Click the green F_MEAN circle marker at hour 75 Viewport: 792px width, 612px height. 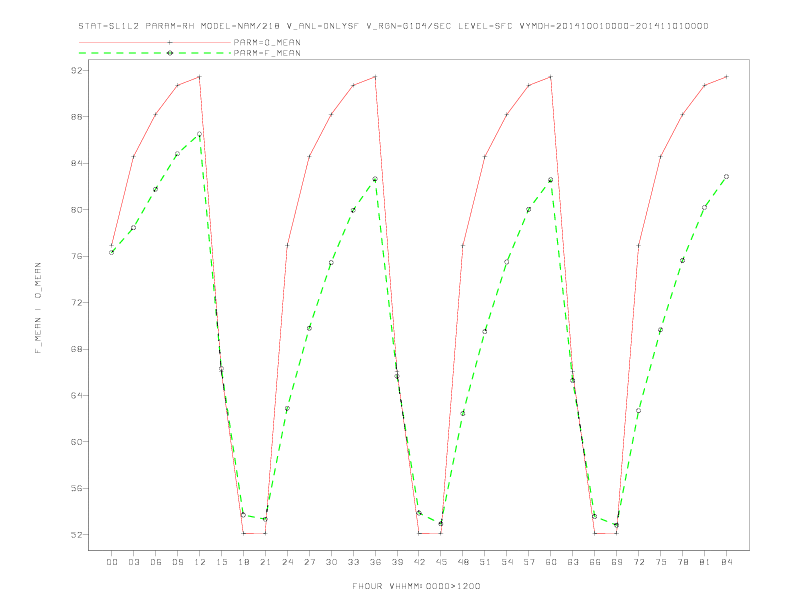point(661,330)
